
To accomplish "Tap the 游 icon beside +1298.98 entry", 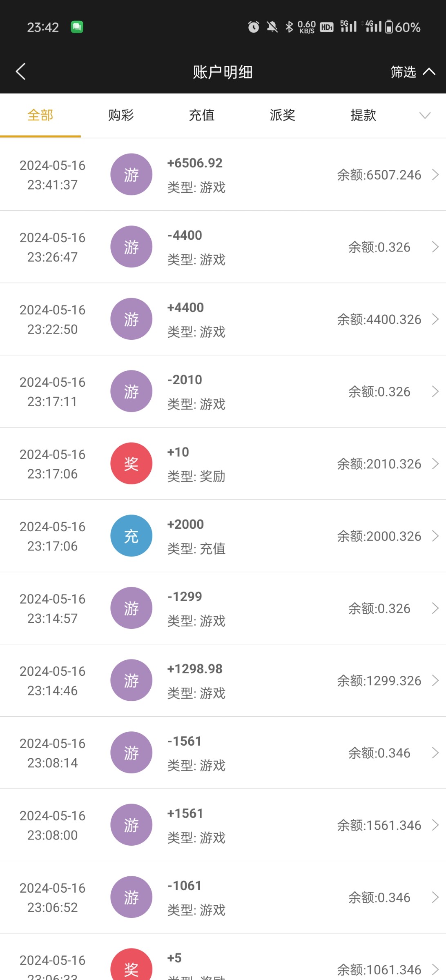I will pos(131,680).
